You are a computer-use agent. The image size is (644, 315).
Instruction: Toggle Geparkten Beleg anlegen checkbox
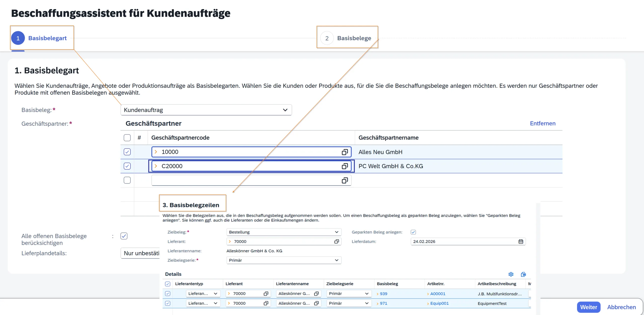pos(413,232)
